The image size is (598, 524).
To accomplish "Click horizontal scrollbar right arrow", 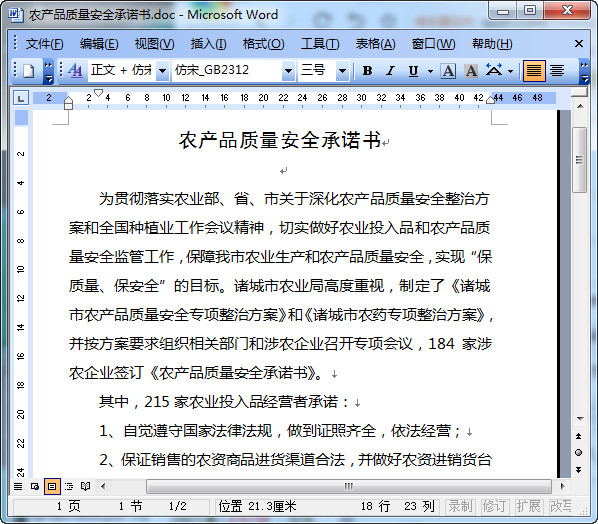I will point(563,486).
